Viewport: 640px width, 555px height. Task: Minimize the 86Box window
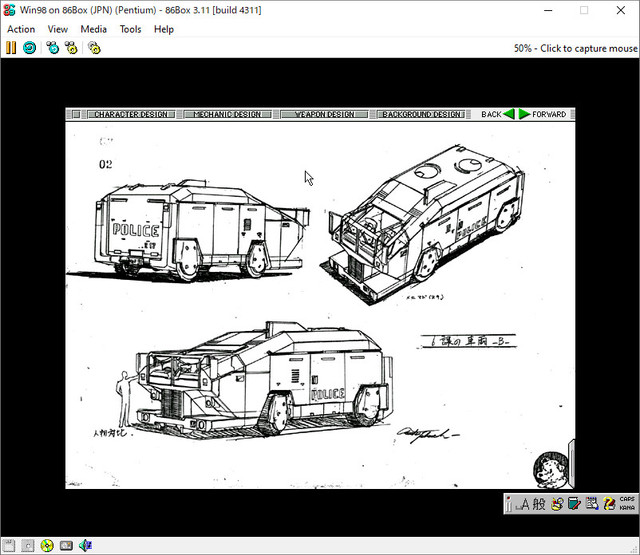pyautogui.click(x=548, y=10)
